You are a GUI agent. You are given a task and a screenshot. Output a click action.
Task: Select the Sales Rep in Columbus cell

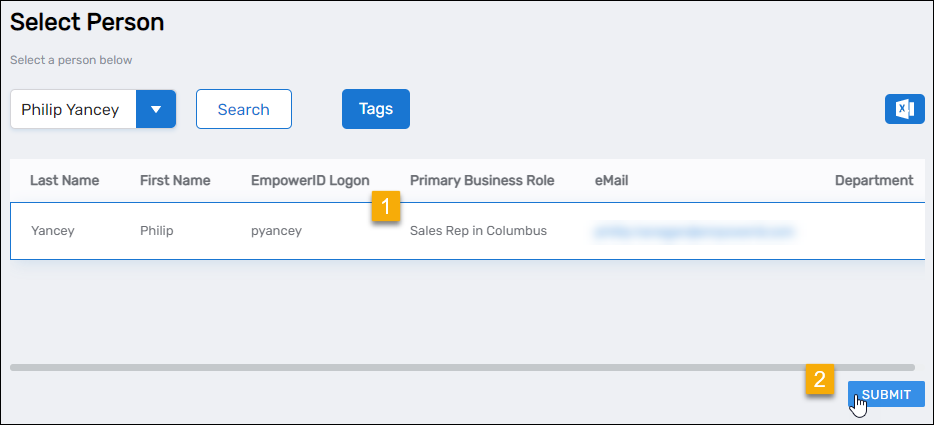[x=478, y=231]
